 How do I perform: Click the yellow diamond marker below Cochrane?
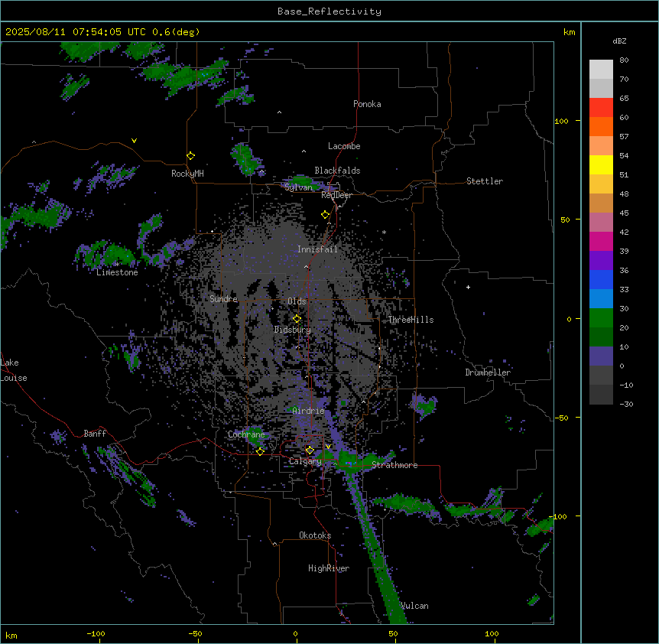coord(260,451)
